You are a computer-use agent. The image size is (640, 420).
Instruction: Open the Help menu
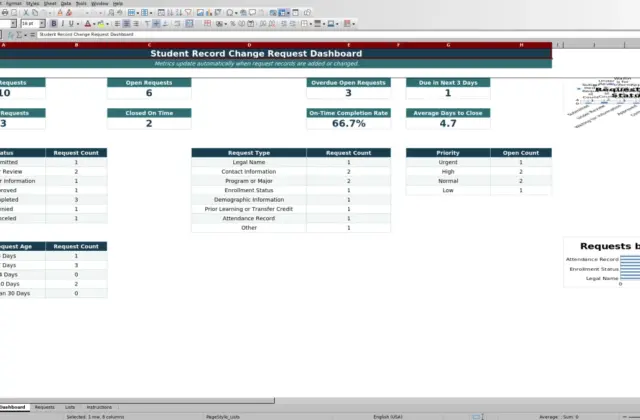click(x=118, y=3)
